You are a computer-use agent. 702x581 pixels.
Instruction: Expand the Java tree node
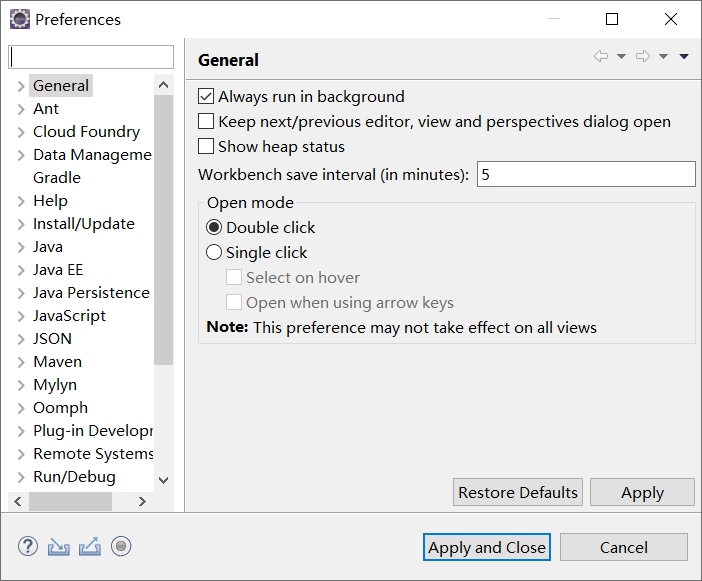point(21,247)
